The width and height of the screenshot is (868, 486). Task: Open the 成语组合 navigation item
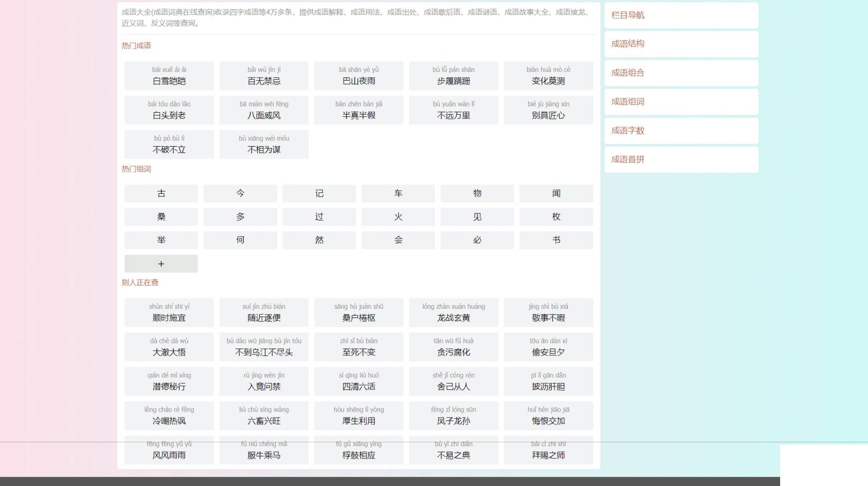(681, 73)
